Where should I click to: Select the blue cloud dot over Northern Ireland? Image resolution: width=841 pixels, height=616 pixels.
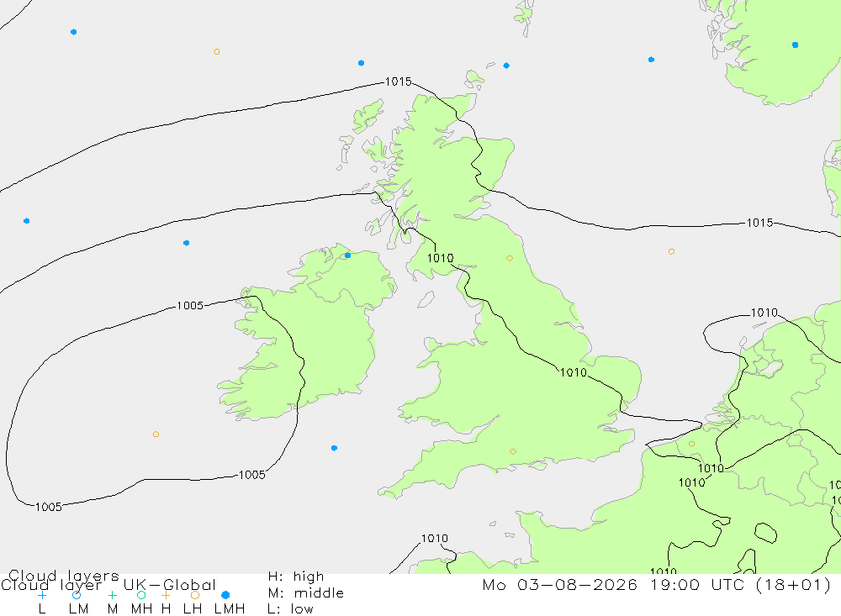pyautogui.click(x=347, y=255)
